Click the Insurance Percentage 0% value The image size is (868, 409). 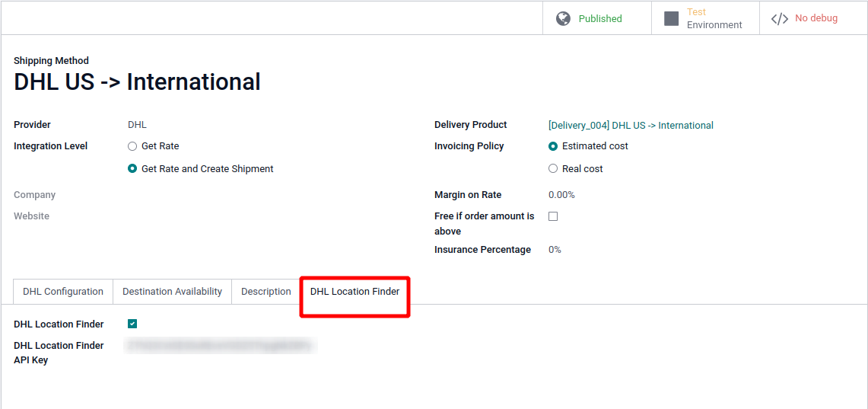click(x=555, y=250)
